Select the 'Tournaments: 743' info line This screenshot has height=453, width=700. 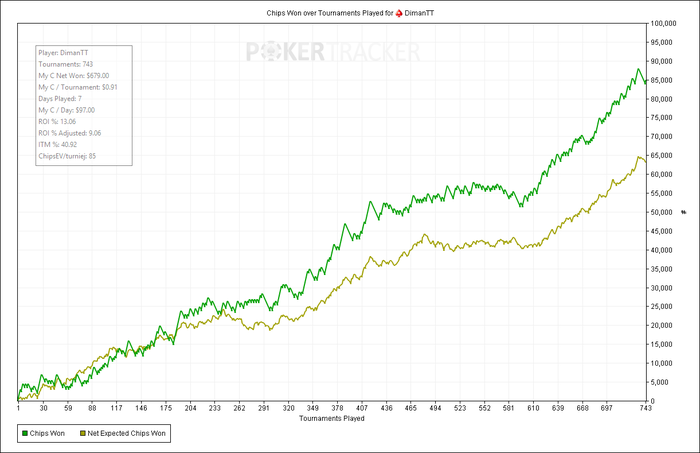[66, 64]
